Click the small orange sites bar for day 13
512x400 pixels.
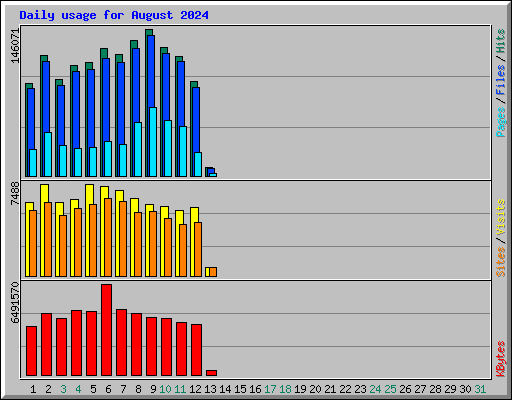click(213, 272)
